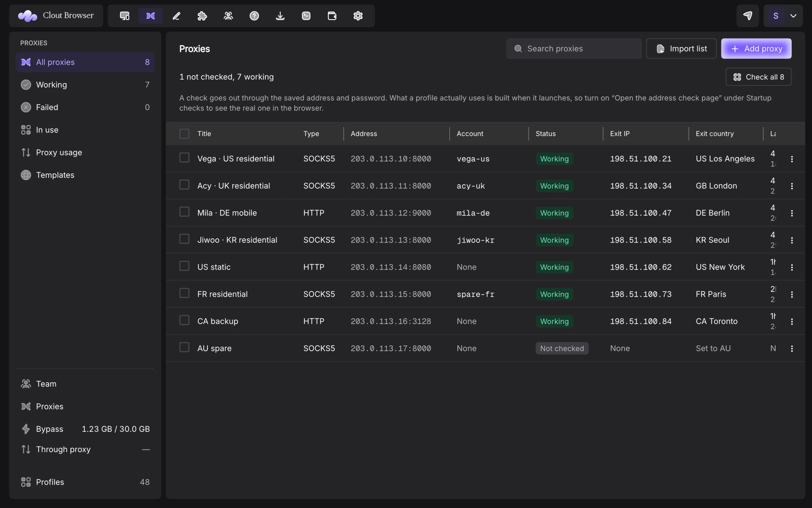Screen dimensions: 812x508
Task: Click the Add proxy button
Action: pyautogui.click(x=756, y=48)
